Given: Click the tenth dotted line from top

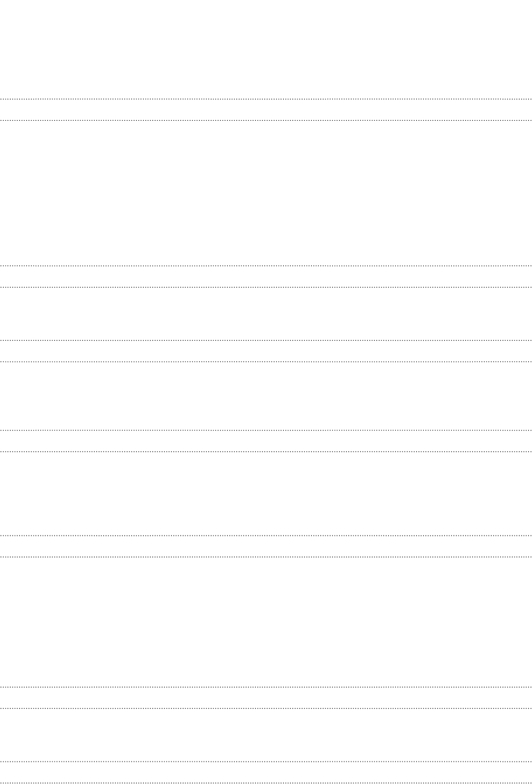Looking at the screenshot, I should pyautogui.click(x=266, y=556).
